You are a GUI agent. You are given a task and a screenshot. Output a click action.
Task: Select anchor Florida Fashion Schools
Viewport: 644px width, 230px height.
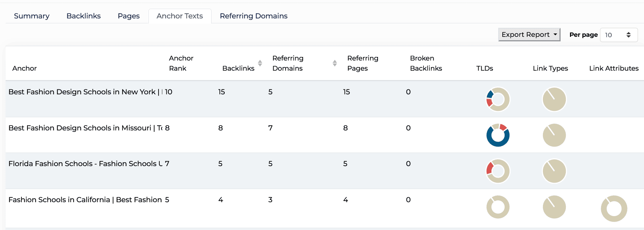(x=86, y=164)
